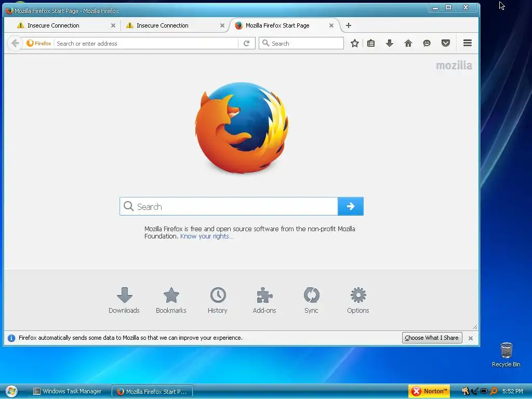Show your bookmarks list icon
The height and width of the screenshot is (399, 532).
pyautogui.click(x=371, y=43)
